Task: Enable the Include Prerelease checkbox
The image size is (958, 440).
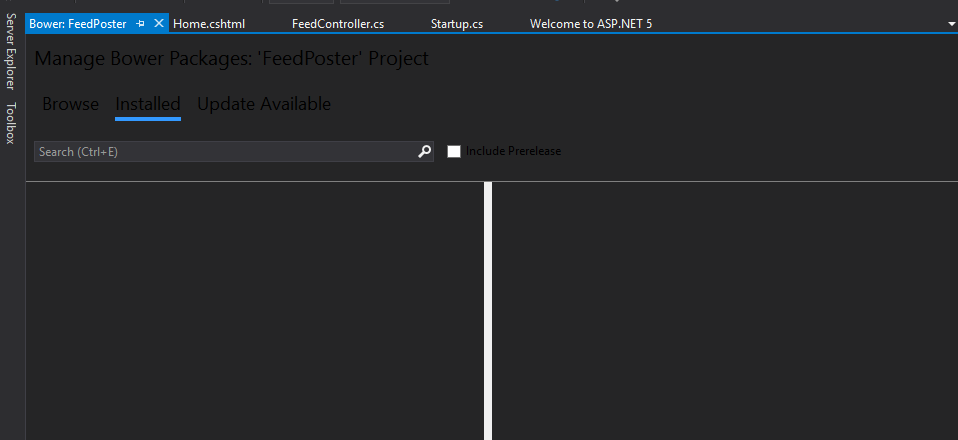Action: click(454, 151)
